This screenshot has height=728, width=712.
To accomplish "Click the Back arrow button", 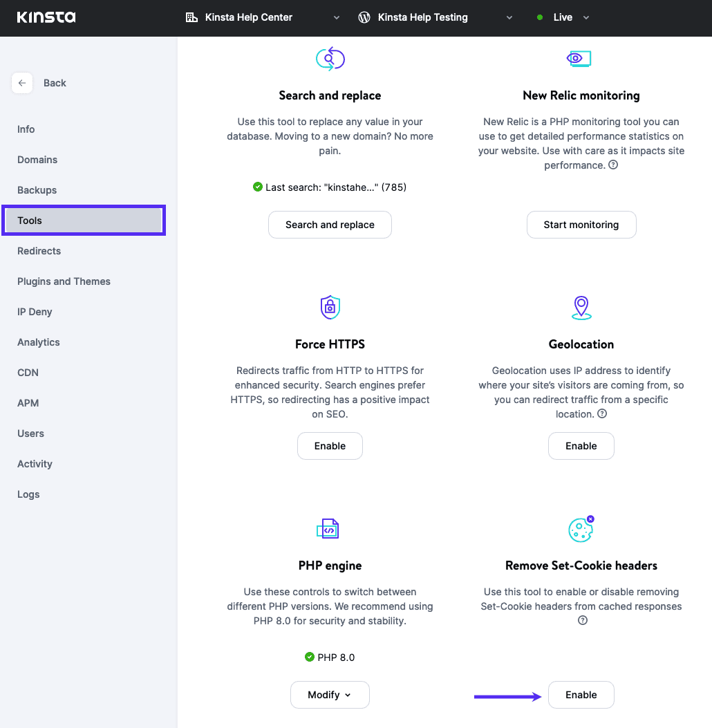I will [x=22, y=82].
